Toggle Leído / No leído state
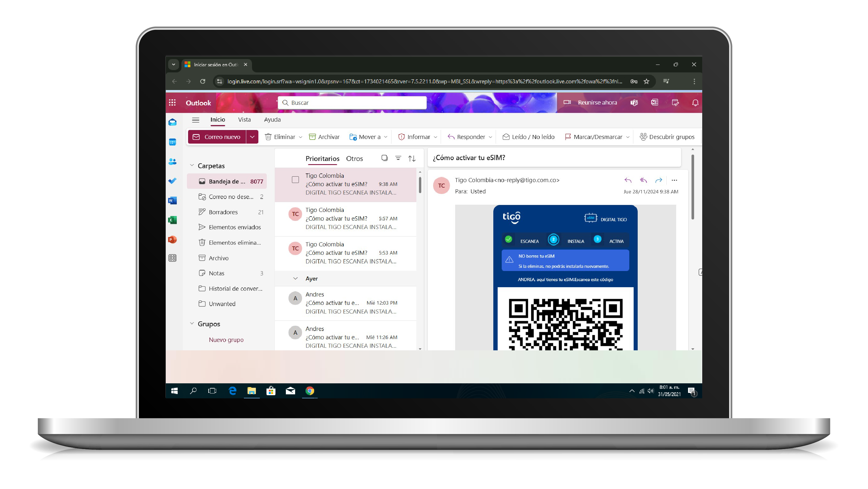 coord(528,137)
